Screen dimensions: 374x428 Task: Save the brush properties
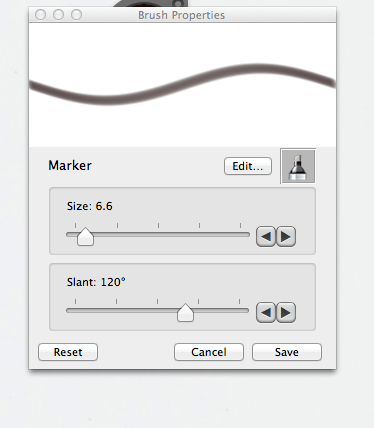coord(287,352)
